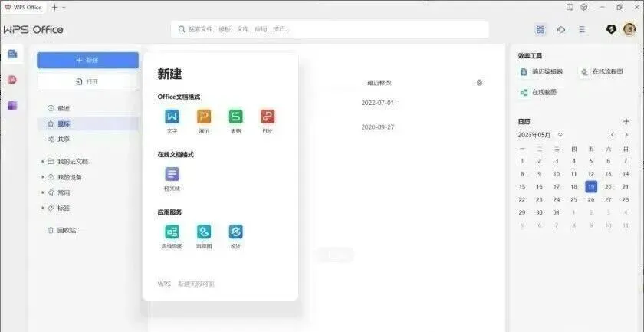Open the user avatar profile
The height and width of the screenshot is (332, 644).
629,29
